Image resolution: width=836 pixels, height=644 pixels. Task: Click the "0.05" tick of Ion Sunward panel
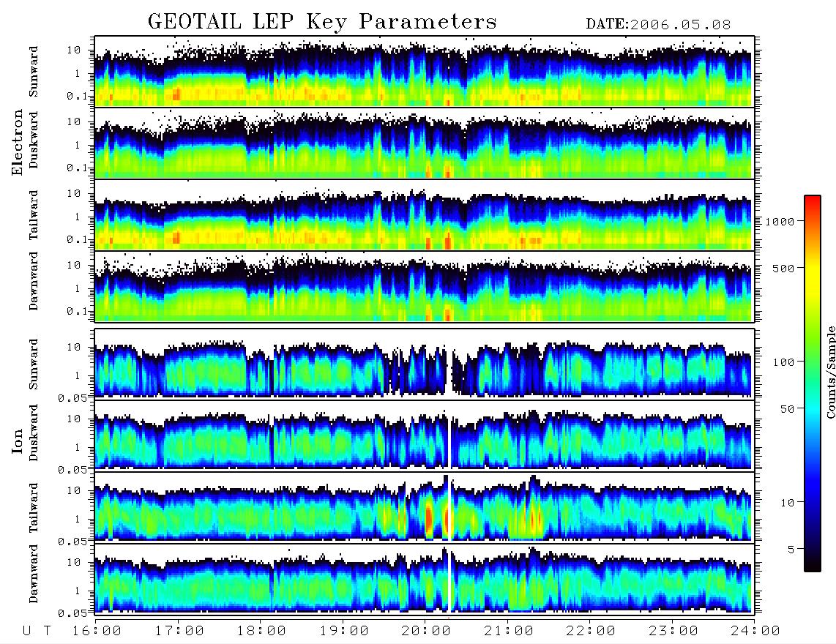[72, 397]
